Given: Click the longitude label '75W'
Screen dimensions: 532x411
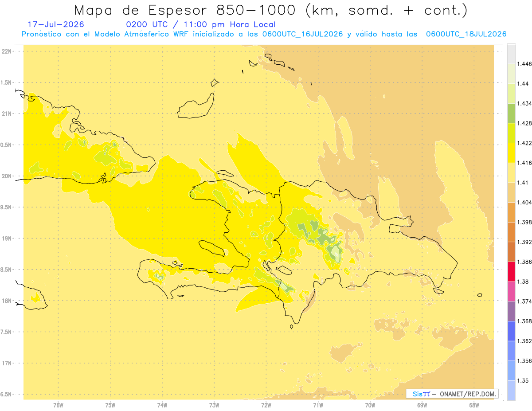Looking at the screenshot, I should [x=110, y=405].
